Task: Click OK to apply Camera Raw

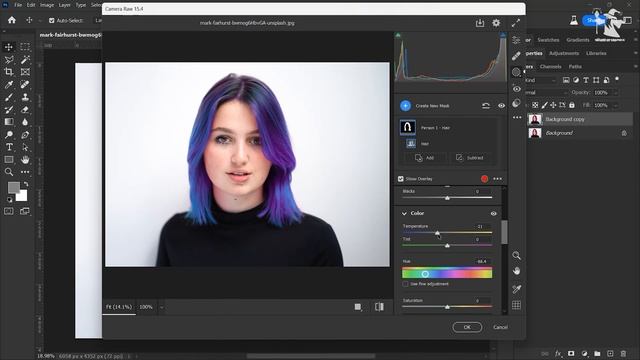Action: pos(467,327)
